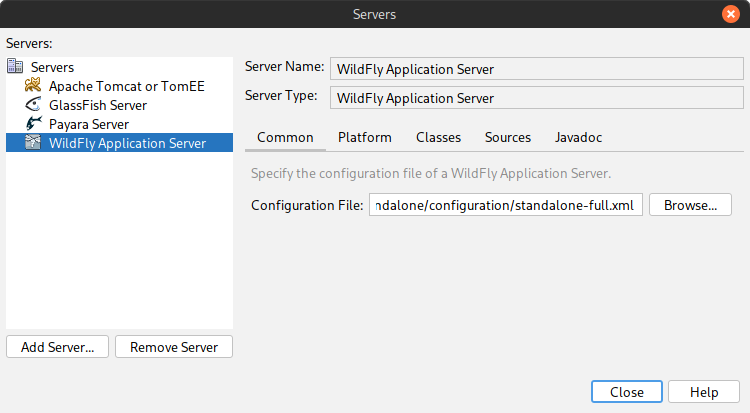Image resolution: width=750 pixels, height=413 pixels.
Task: Switch to the Platform tab
Action: point(364,137)
